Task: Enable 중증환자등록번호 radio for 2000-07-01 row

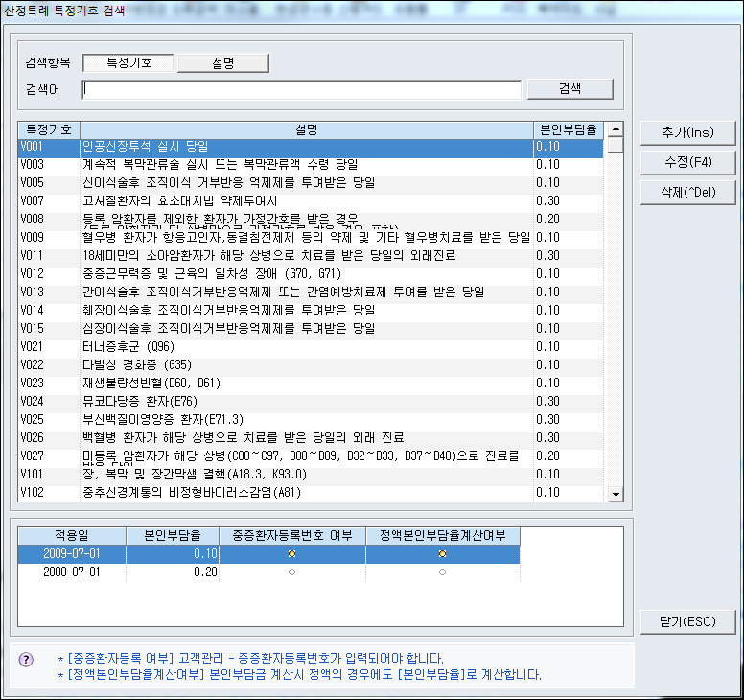Action: point(291,572)
